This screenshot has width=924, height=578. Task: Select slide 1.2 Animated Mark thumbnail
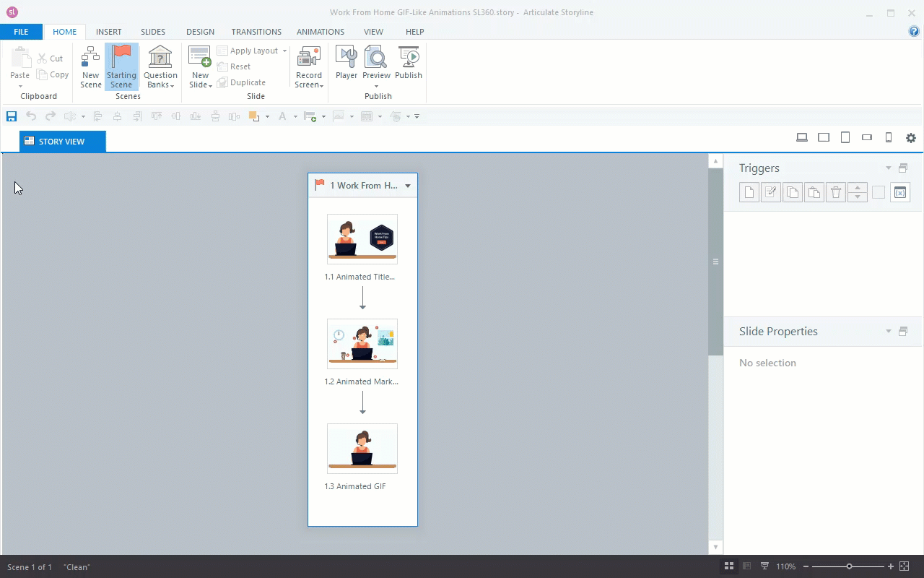pyautogui.click(x=362, y=344)
